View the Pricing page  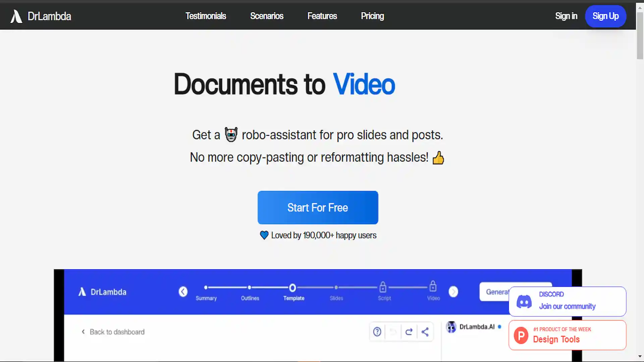click(x=372, y=16)
